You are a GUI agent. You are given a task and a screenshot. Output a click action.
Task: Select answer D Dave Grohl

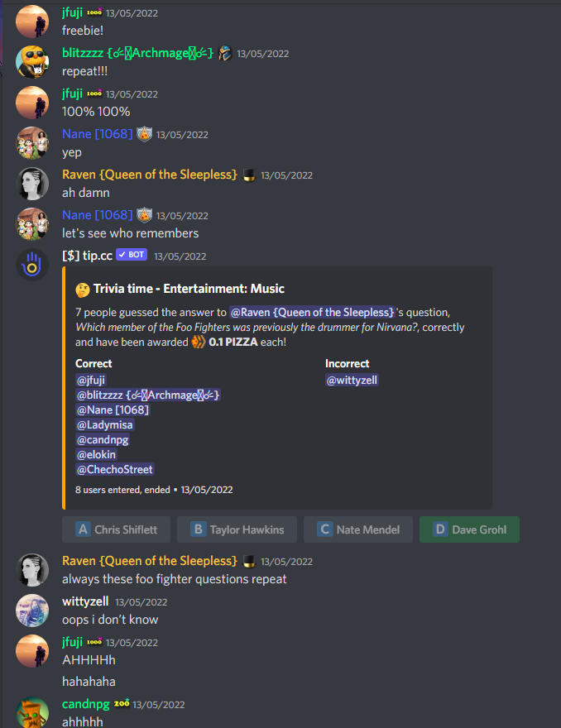point(469,529)
